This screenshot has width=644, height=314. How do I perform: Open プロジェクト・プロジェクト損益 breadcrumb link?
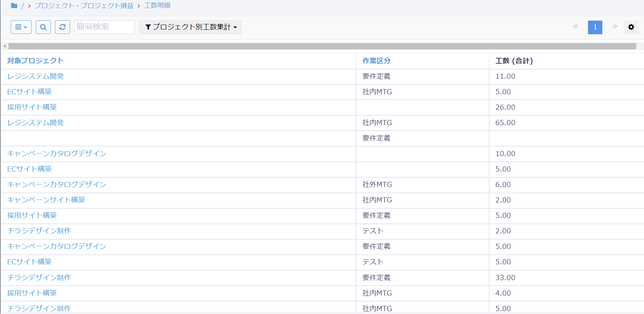[84, 6]
